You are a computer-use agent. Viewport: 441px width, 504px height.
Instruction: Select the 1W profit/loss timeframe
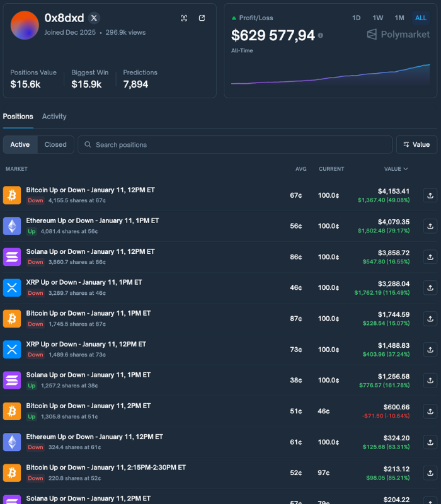[378, 18]
